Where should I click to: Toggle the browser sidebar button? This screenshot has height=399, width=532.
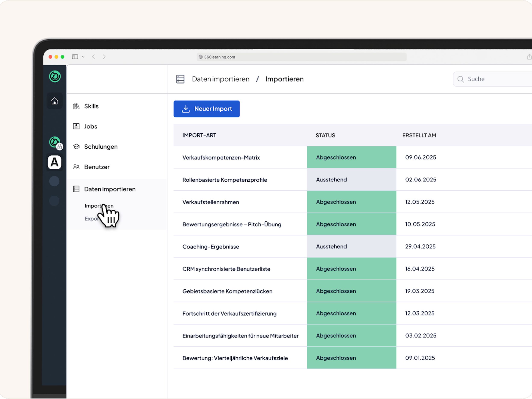75,57
